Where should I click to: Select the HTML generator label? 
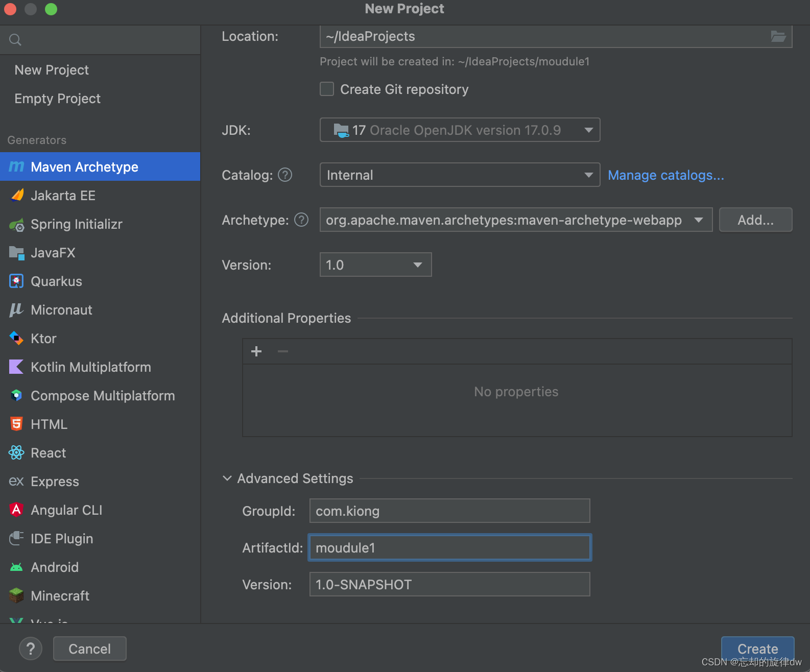click(x=49, y=424)
